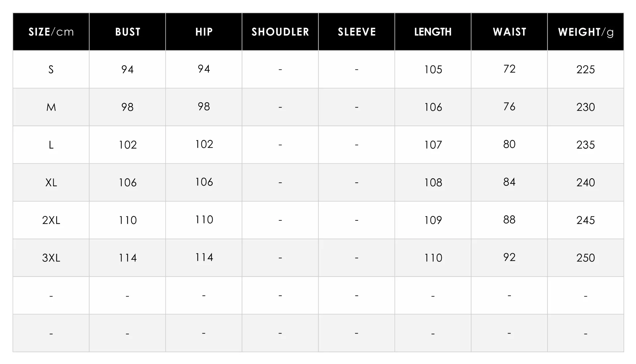Select the SHOUDLER column header
636x364 pixels.
(x=280, y=32)
